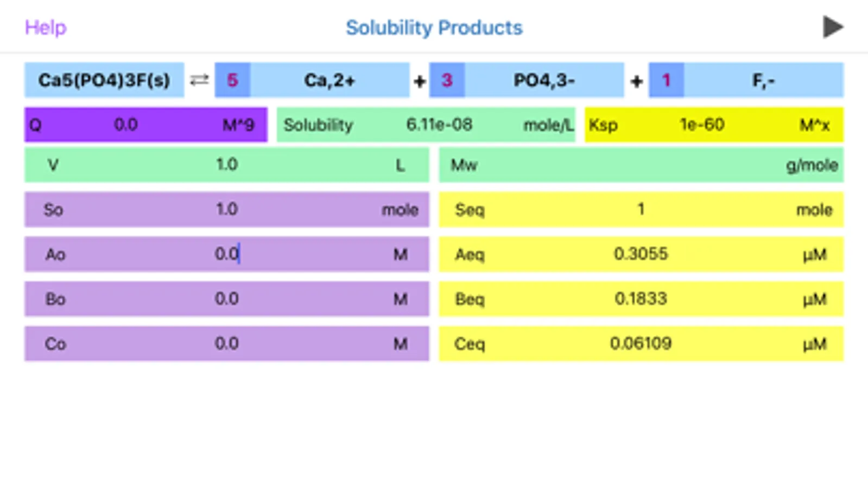Click the equilibrium arrows icon
The width and height of the screenshot is (868, 489).
click(x=199, y=80)
